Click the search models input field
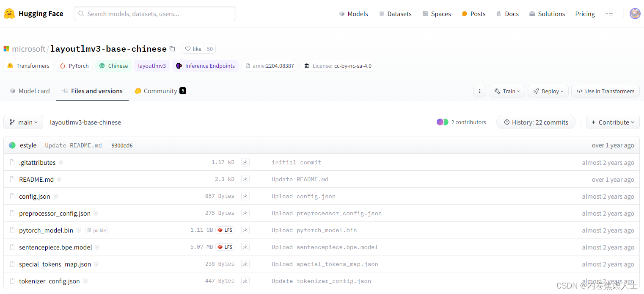644x294 pixels. [155, 14]
